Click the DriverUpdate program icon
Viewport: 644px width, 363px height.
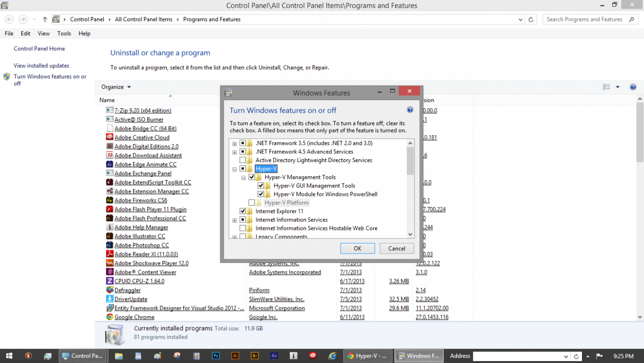tap(110, 299)
